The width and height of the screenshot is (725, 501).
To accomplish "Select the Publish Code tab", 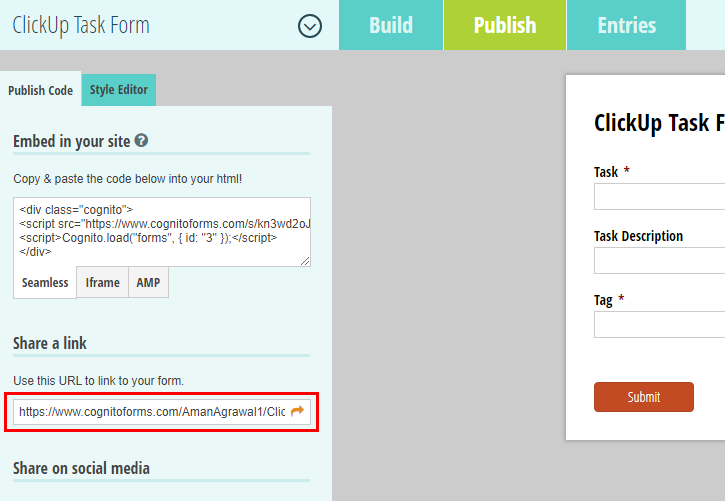I will [x=41, y=90].
